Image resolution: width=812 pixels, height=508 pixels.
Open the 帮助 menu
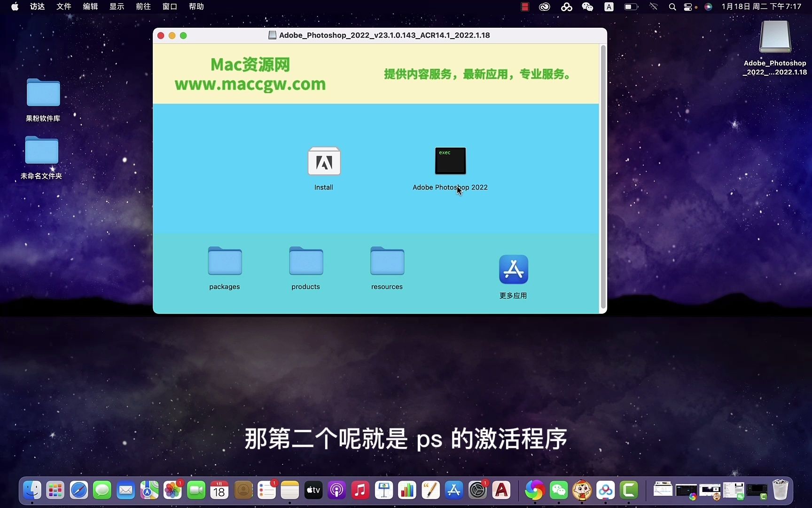[196, 7]
